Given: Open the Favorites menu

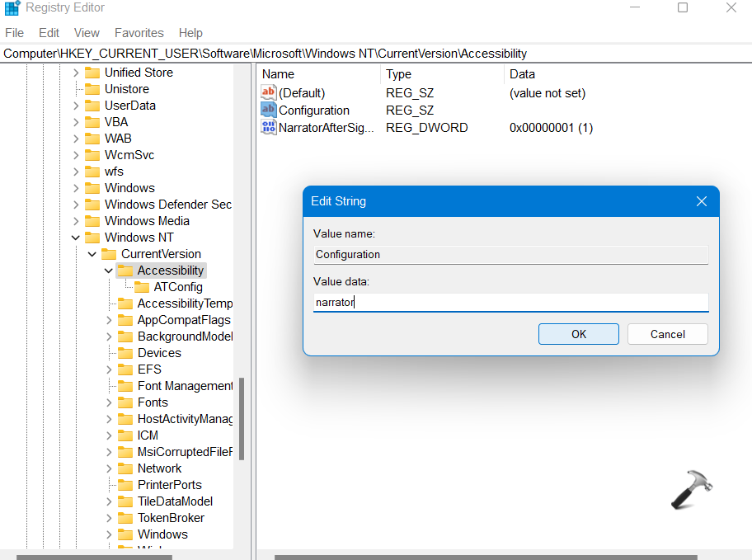Looking at the screenshot, I should 139,33.
